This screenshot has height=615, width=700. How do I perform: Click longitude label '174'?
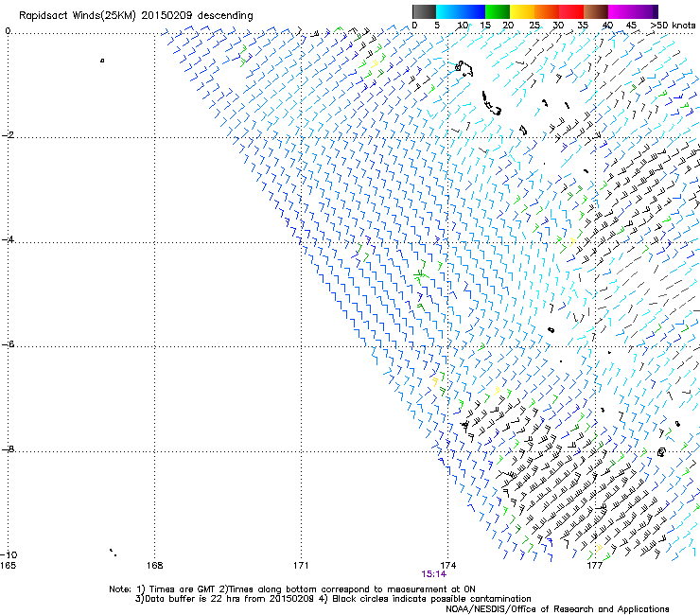pos(447,566)
